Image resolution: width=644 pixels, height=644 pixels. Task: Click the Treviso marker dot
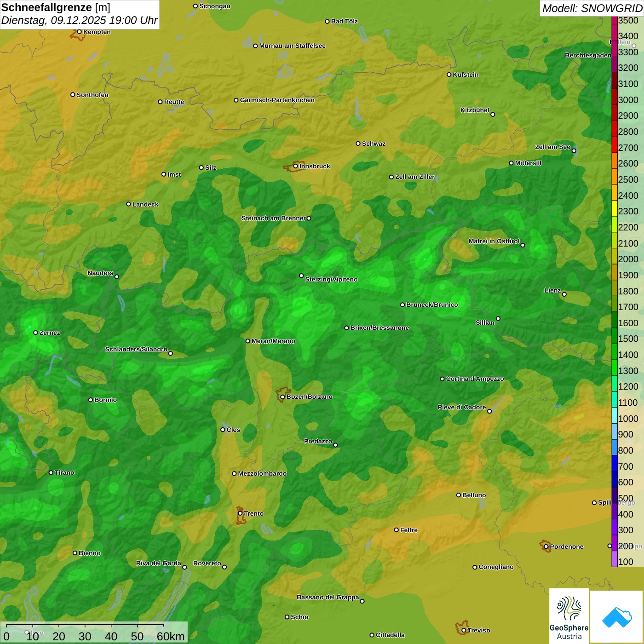[464, 630]
